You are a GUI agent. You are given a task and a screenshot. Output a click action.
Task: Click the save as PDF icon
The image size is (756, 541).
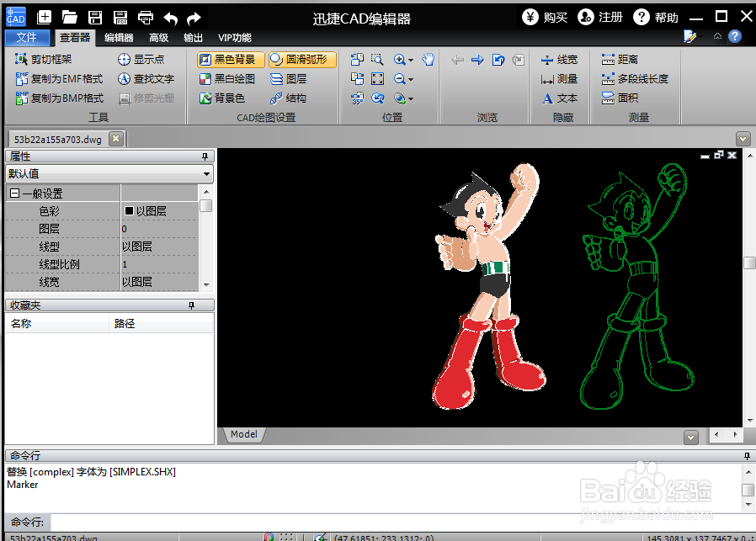120,18
